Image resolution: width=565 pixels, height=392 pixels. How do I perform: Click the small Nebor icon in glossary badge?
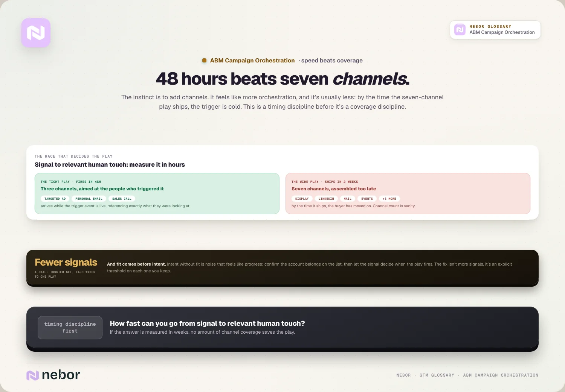pos(460,30)
